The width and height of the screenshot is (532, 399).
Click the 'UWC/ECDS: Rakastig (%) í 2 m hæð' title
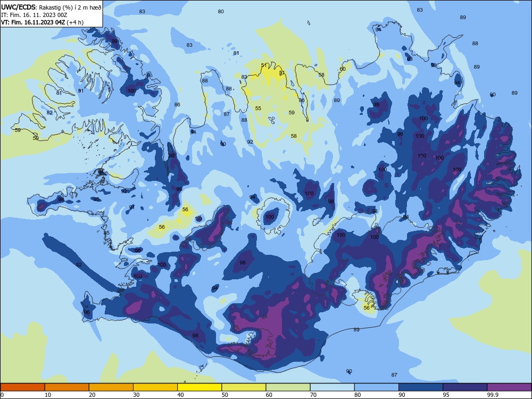click(x=51, y=7)
